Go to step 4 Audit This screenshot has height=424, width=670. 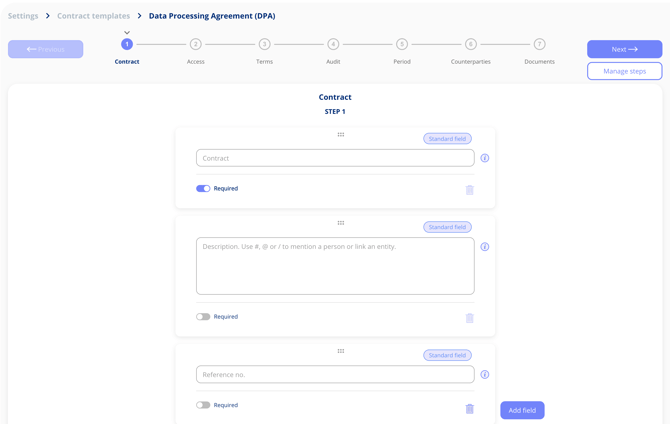click(333, 44)
